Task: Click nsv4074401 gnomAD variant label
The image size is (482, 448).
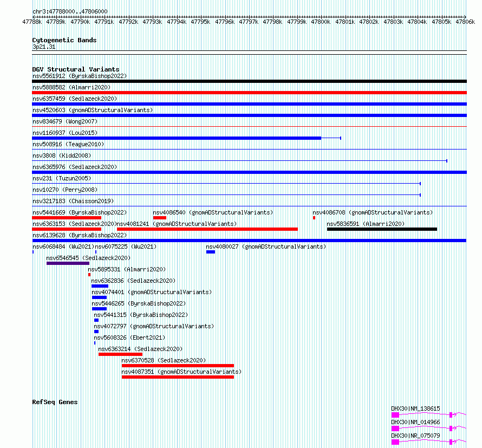Action: tap(152, 292)
